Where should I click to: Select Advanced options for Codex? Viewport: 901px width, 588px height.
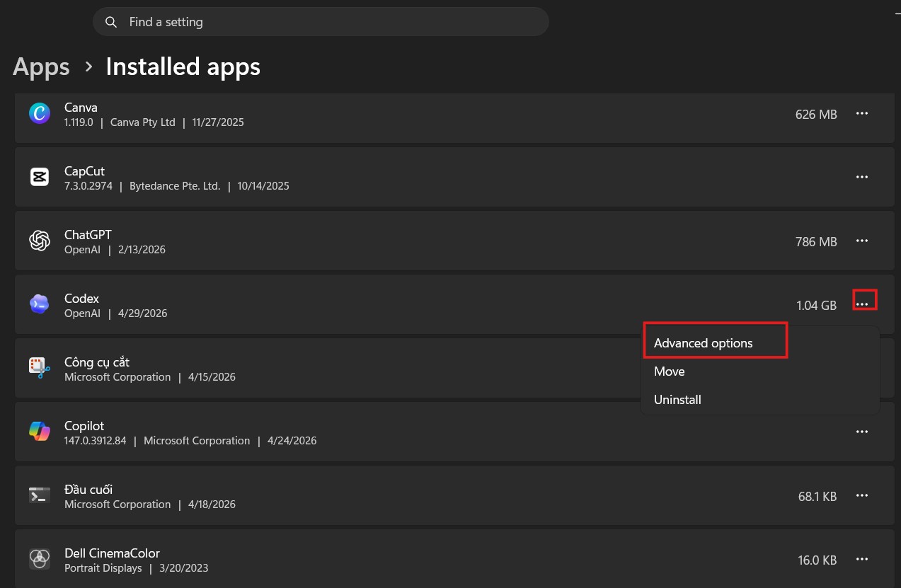point(703,342)
